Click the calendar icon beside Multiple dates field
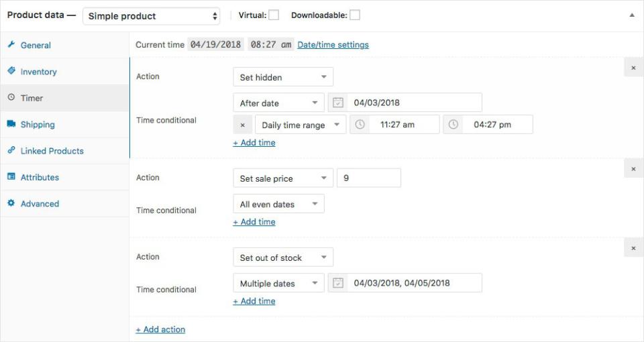This screenshot has width=644, height=342. 338,283
